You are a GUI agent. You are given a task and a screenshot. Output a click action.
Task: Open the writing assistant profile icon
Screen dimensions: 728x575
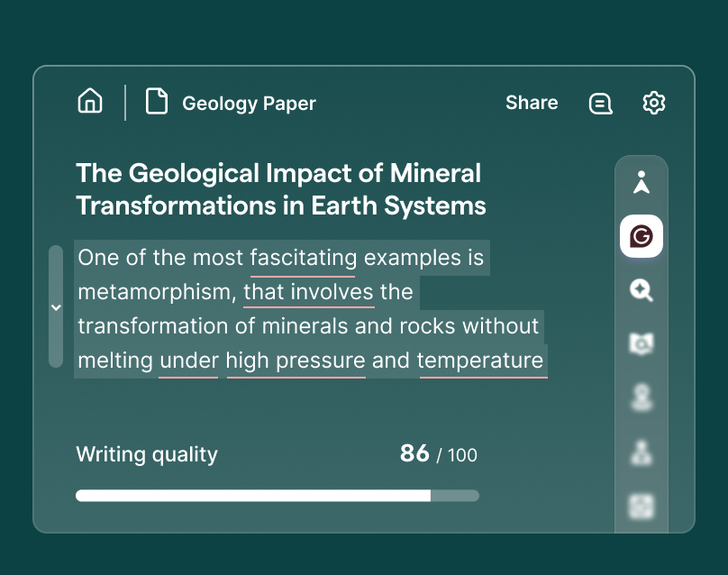[x=642, y=182]
